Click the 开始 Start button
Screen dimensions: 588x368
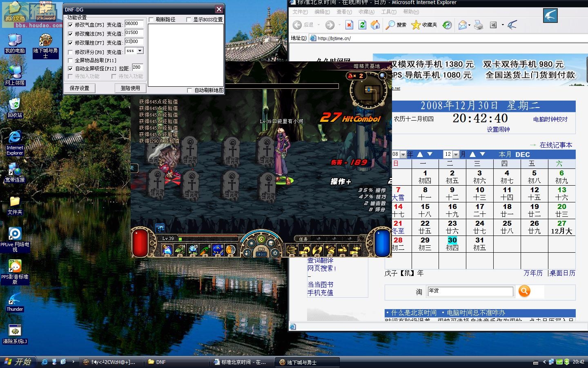[x=19, y=362]
